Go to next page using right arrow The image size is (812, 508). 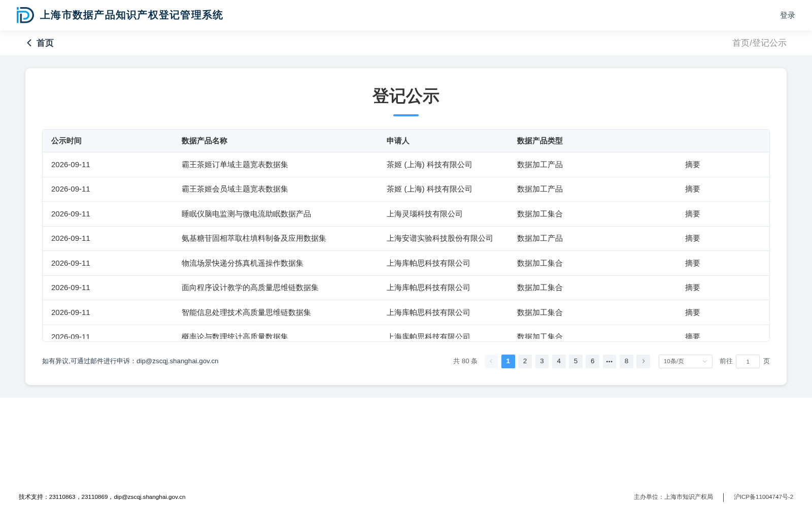(x=643, y=361)
